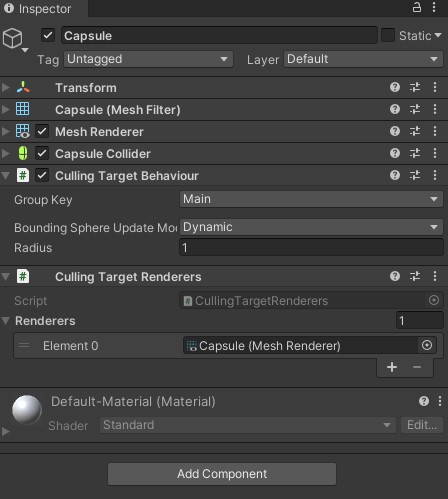This screenshot has width=448, height=499.
Task: Click the Radius input field
Action: (311, 248)
